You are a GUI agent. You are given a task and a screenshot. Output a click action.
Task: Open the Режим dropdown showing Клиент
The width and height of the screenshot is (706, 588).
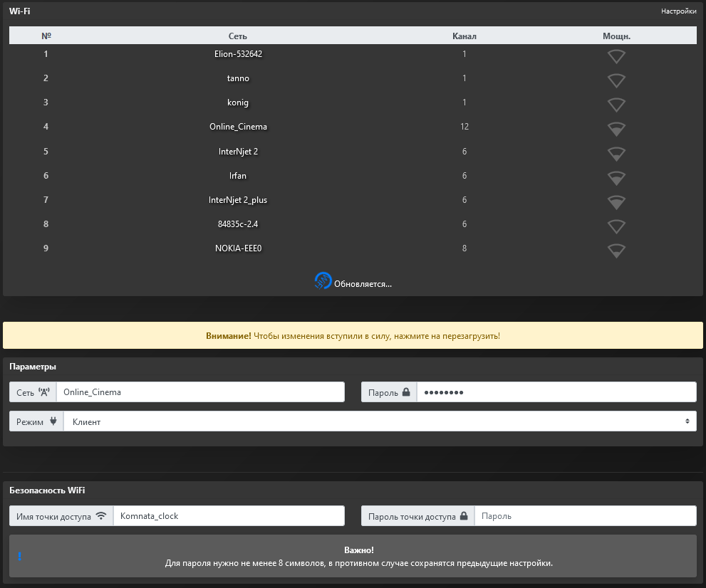click(379, 421)
